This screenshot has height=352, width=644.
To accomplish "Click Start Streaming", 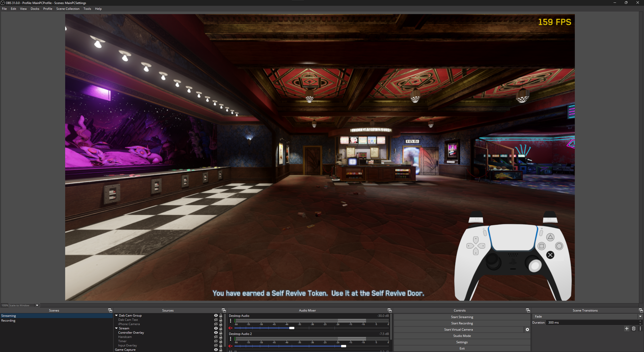I will (462, 317).
